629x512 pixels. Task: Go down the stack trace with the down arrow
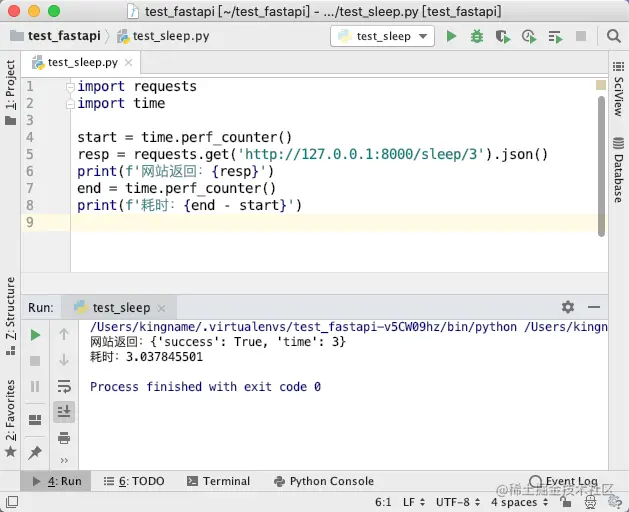point(64,360)
